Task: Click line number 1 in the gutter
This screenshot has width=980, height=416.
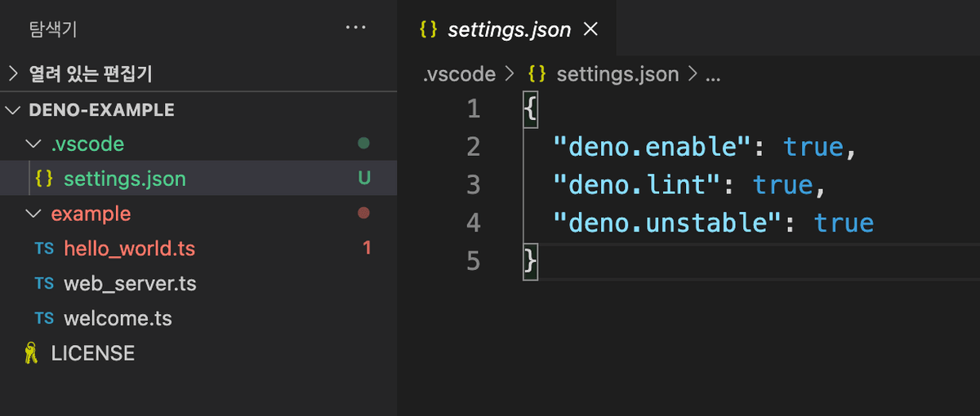Action: pyautogui.click(x=473, y=108)
